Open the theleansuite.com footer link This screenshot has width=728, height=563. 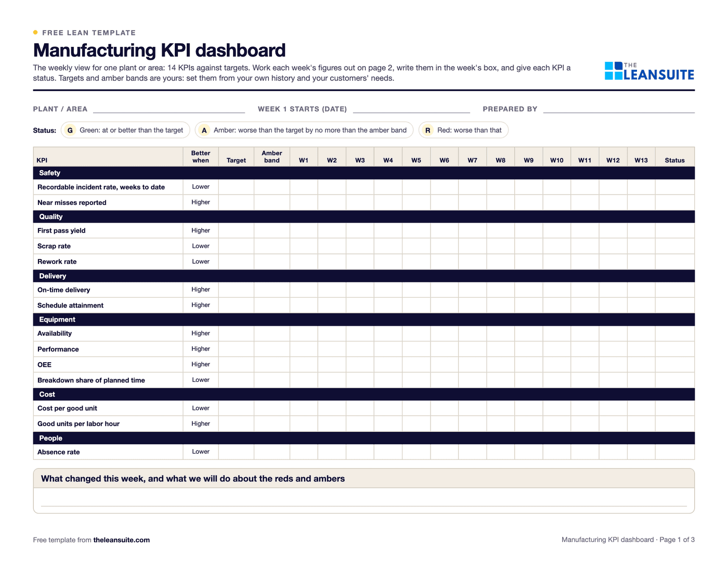tap(122, 540)
